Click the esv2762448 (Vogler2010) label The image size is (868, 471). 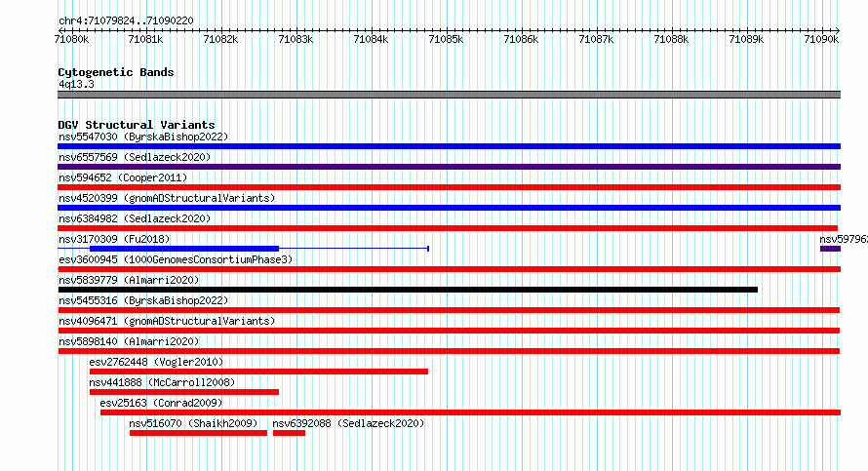[x=156, y=362]
